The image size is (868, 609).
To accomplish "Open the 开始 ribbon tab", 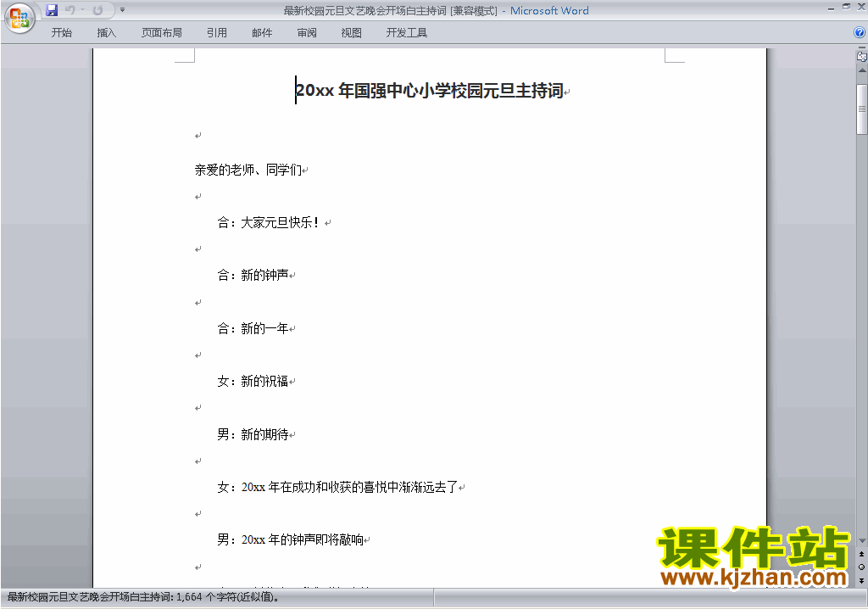I will [x=61, y=33].
